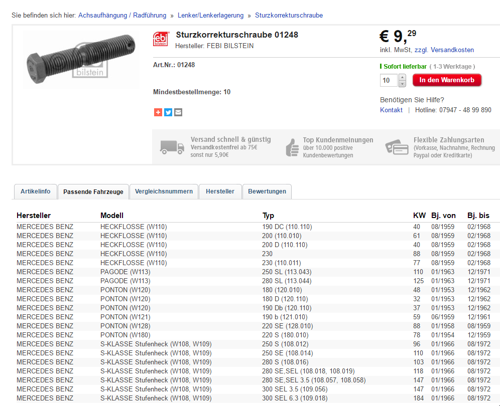The image size is (500, 406).
Task: Click the Mindestbestellmenge: 10 text
Action: tap(192, 92)
